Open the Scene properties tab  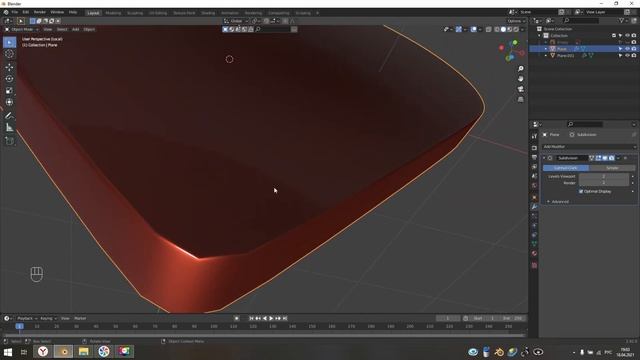534,176
